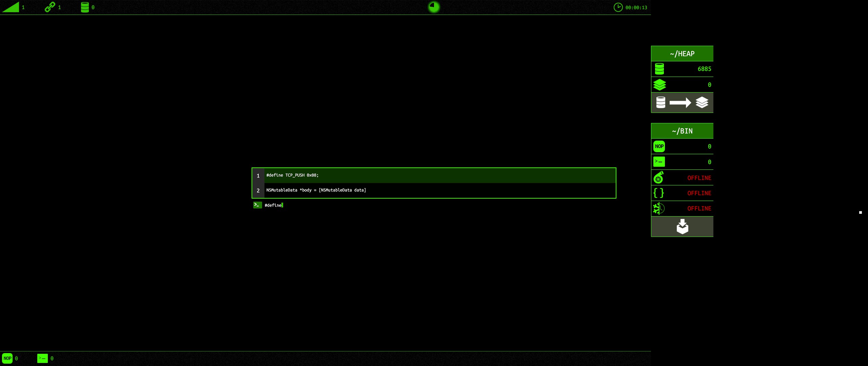Select code line 2 NSMutableData statement
The height and width of the screenshot is (366, 868).
pos(434,190)
